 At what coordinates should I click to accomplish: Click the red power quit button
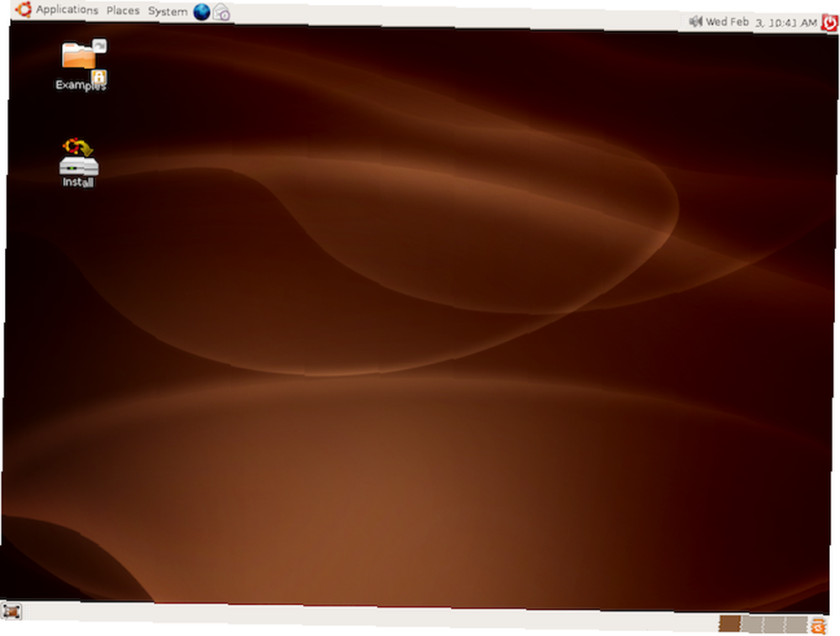click(x=830, y=23)
